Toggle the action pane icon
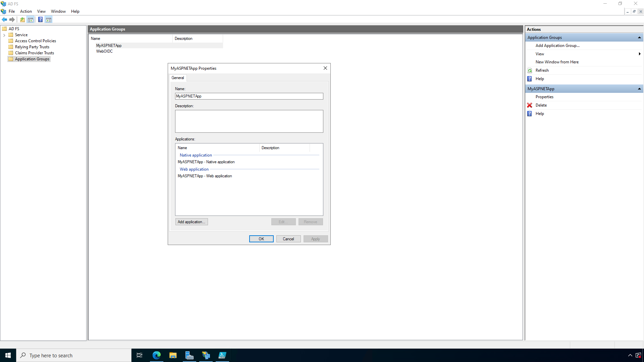 (49, 19)
